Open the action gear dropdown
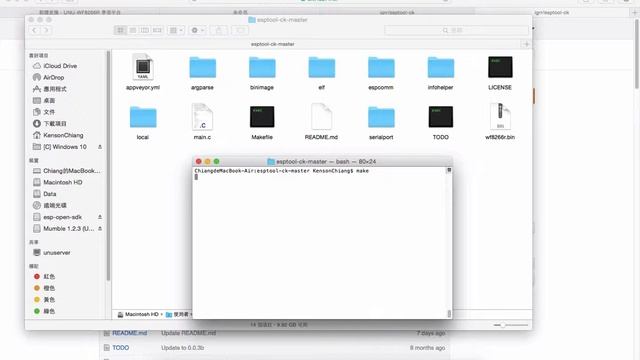640x360 pixels. click(197, 30)
